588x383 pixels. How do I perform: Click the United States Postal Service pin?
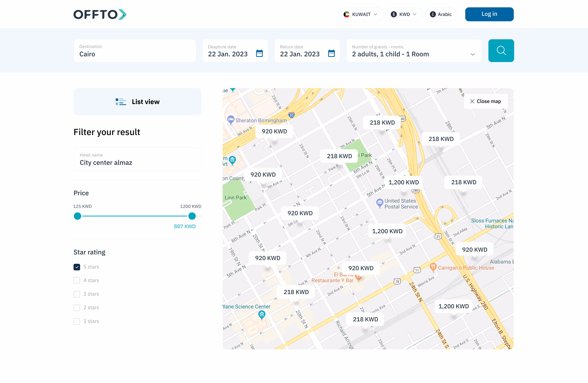(379, 203)
